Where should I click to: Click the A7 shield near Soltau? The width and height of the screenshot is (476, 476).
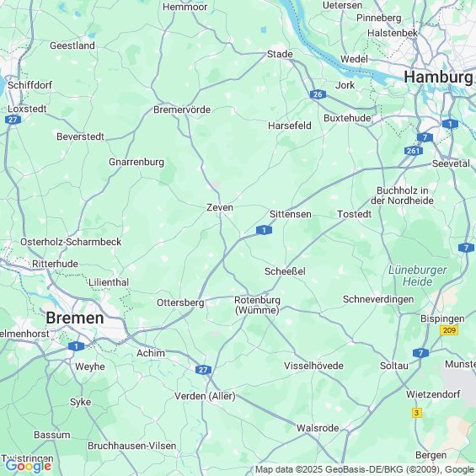tap(420, 353)
